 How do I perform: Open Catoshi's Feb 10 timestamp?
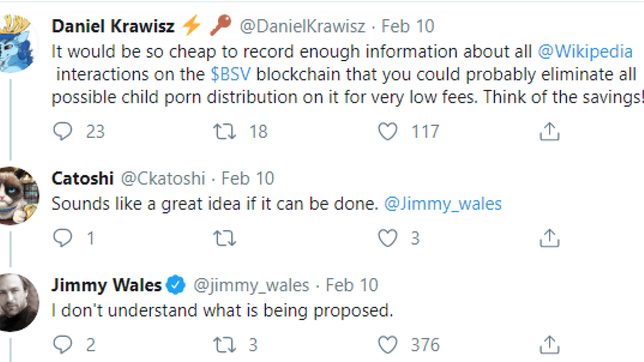click(248, 179)
